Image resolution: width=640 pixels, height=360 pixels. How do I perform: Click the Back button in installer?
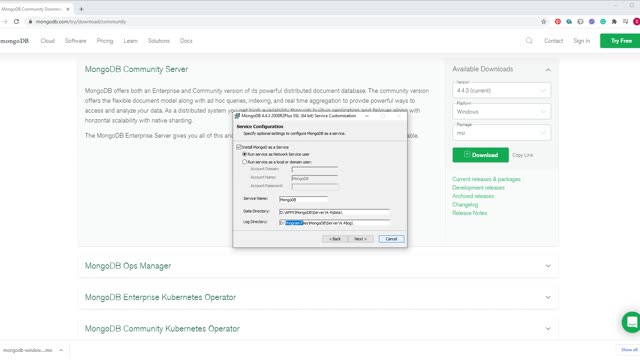tap(335, 239)
